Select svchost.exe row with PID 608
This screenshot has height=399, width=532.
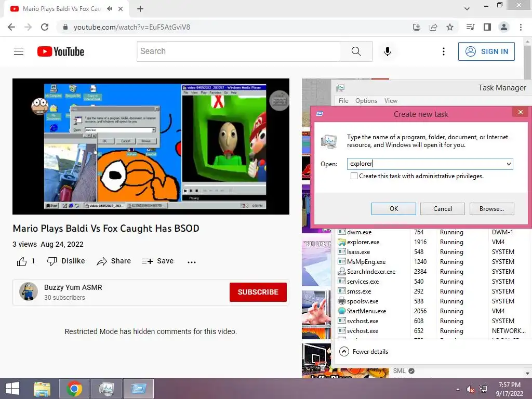click(432, 321)
